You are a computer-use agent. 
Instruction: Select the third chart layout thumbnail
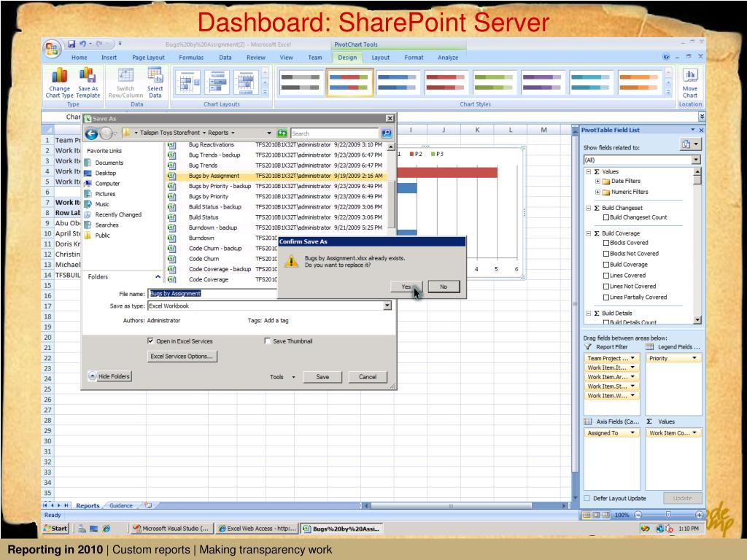pyautogui.click(x=247, y=82)
